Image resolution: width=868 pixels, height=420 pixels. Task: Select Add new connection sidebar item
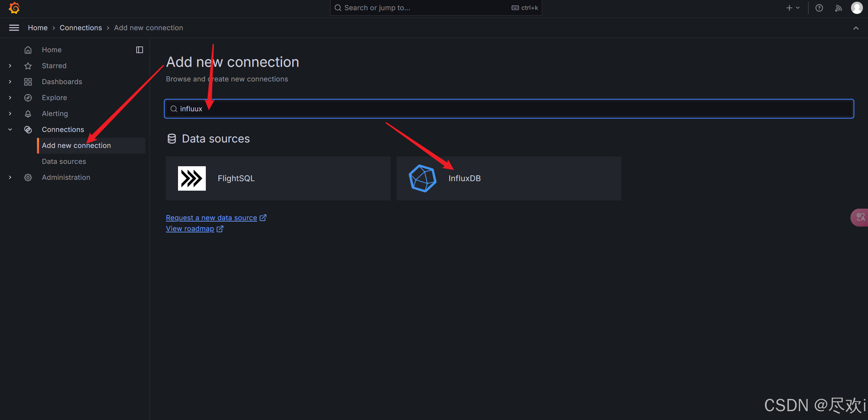point(91,146)
